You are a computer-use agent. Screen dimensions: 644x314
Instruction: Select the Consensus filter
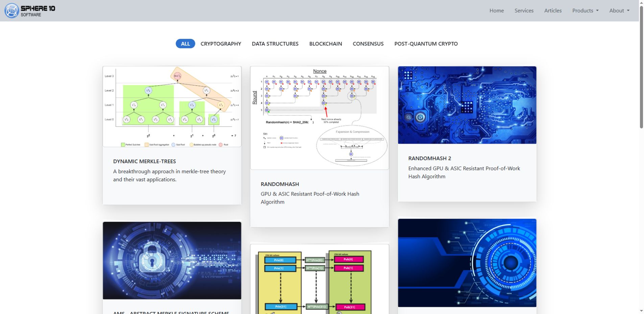click(x=368, y=44)
